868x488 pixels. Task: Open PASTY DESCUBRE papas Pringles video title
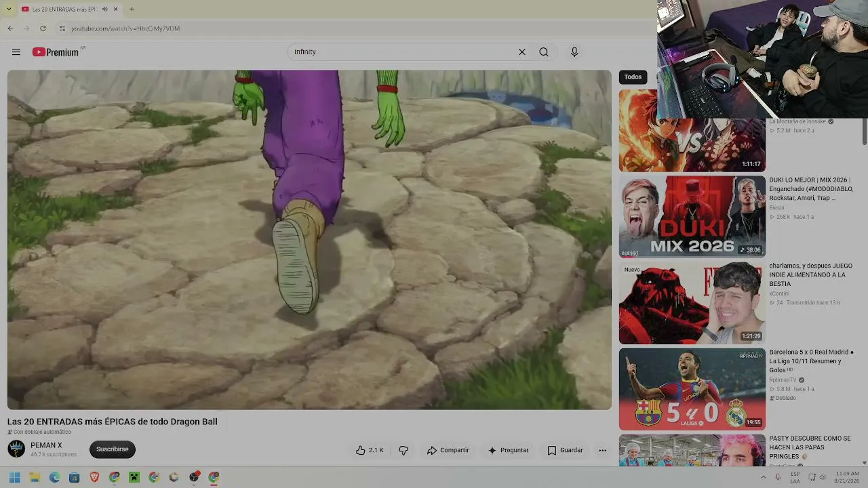(x=810, y=447)
